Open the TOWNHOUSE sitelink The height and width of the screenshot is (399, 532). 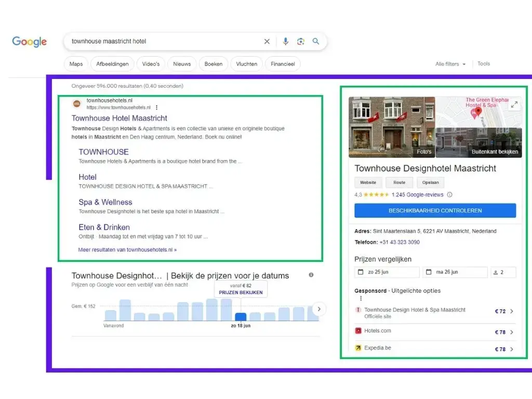point(104,152)
